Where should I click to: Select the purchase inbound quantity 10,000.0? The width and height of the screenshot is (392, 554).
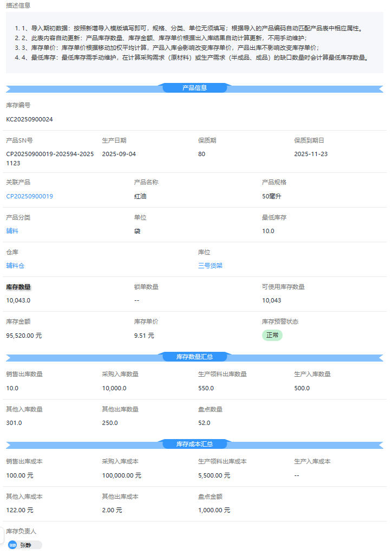click(x=114, y=388)
